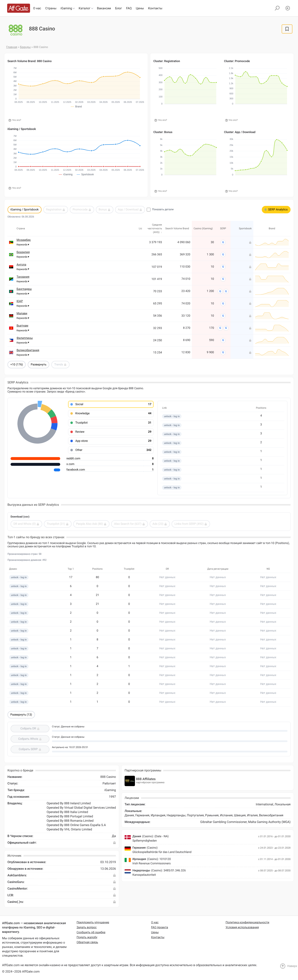Click the Brand sparkline in Мозамбик row
This screenshot has height=980, width=298.
pos(272,242)
